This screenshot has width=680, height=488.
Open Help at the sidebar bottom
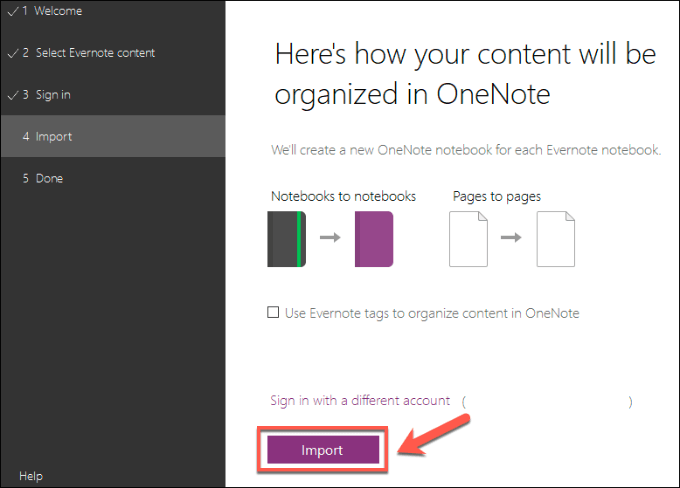tap(31, 476)
